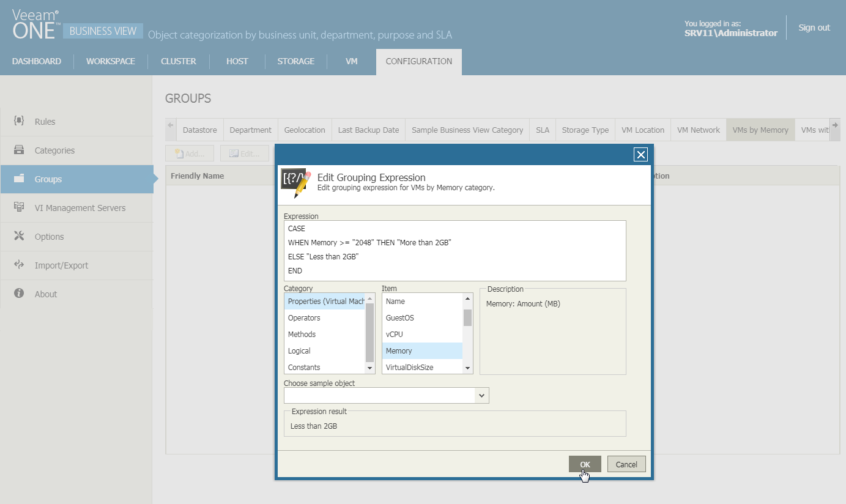Viewport: 846px width, 504px height.
Task: Click Item list scroll up arrow
Action: pos(467,298)
